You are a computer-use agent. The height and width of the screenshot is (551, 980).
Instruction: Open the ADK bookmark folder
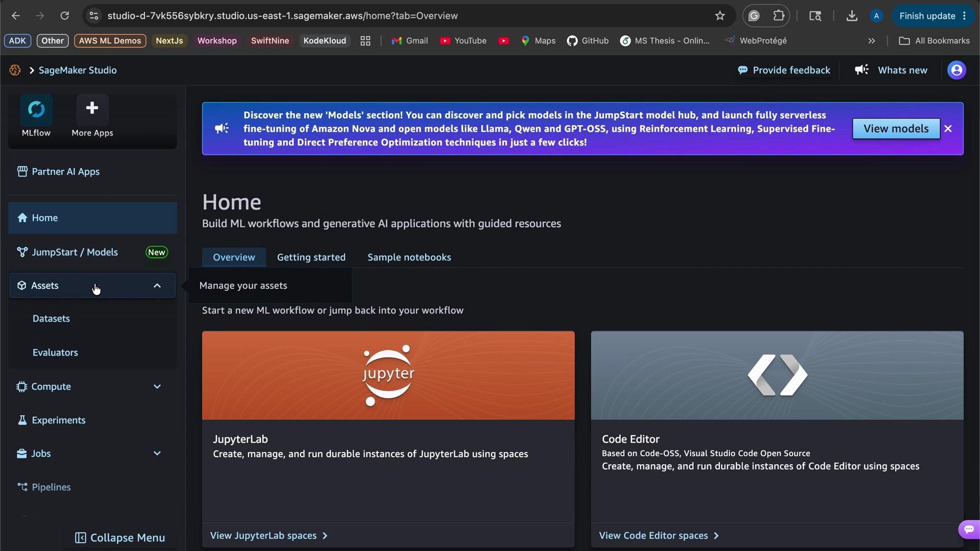(x=17, y=41)
